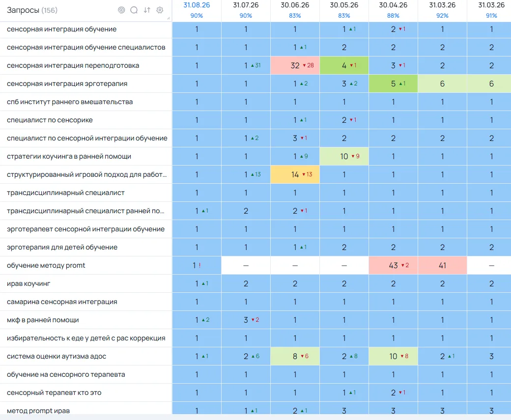Select query 'сенсорная интеграция эрготерапия'
Viewport: 511px width, 420px height.
pos(67,84)
